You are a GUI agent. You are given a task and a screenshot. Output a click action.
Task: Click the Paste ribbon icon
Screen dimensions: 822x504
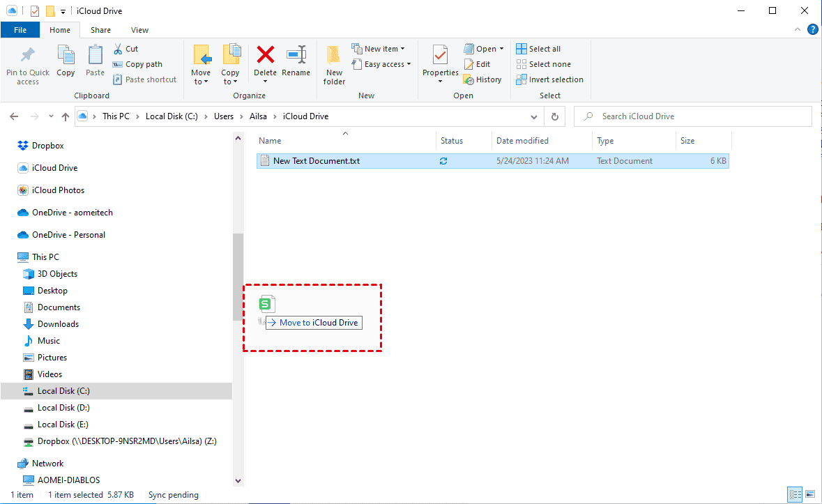pyautogui.click(x=95, y=55)
